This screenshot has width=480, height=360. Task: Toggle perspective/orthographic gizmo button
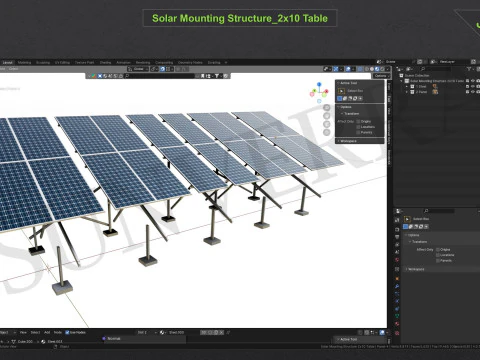(327, 132)
